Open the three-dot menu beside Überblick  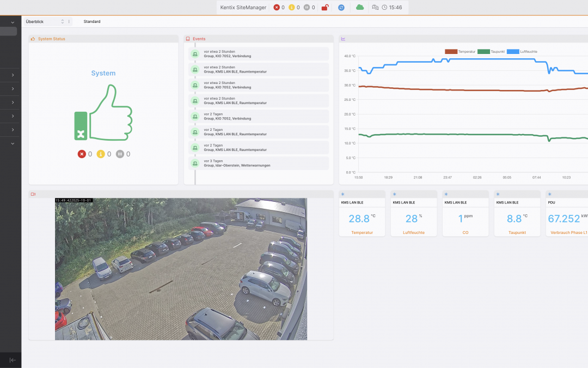(x=69, y=21)
